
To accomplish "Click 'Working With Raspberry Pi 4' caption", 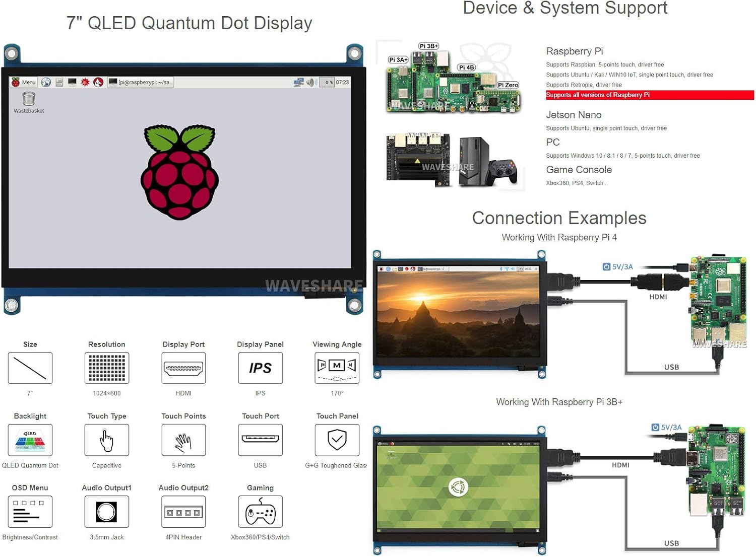I will (x=559, y=238).
